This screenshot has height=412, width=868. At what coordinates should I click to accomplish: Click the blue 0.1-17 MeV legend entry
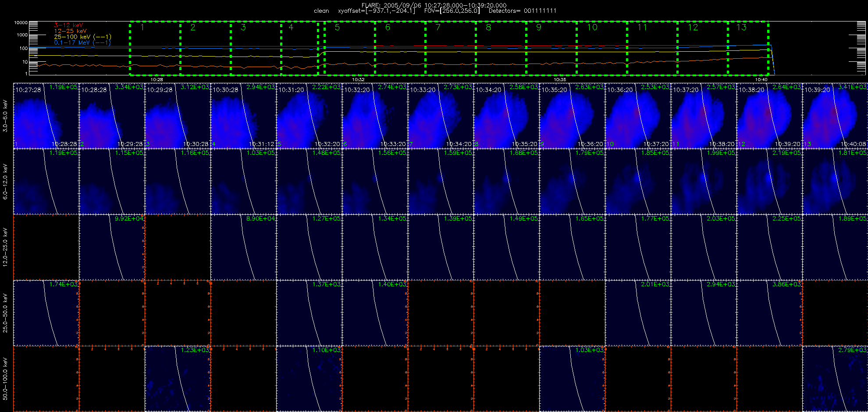[82, 43]
